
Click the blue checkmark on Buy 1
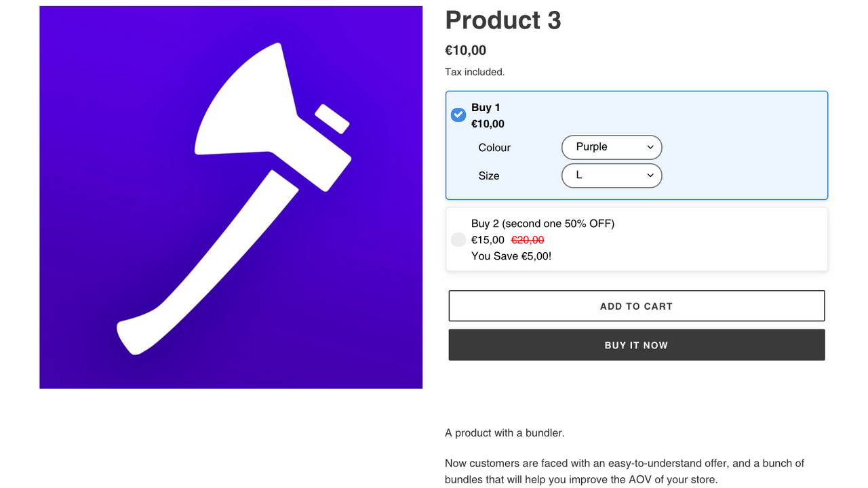[x=458, y=115]
